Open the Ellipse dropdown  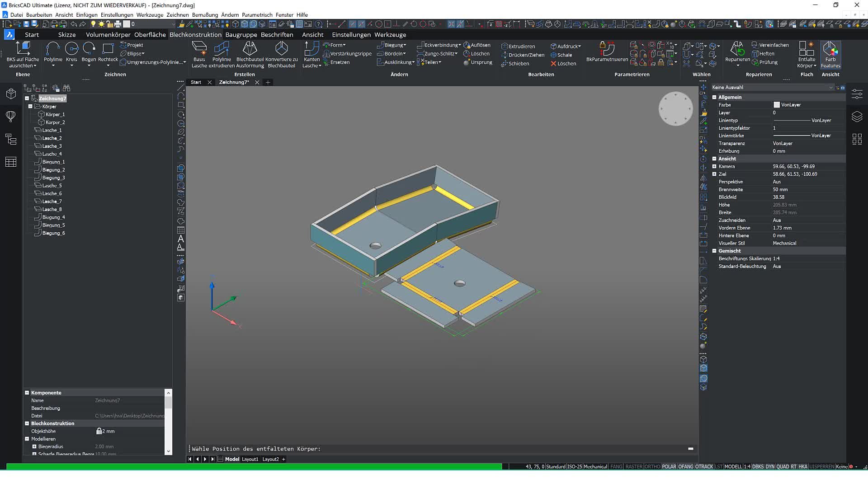tap(132, 53)
